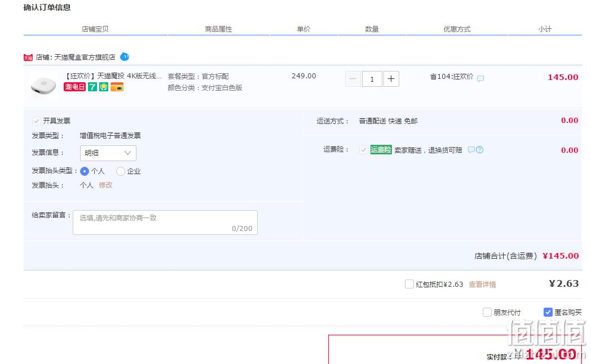
Task: Decrease quantity with the minus button
Action: coord(353,79)
